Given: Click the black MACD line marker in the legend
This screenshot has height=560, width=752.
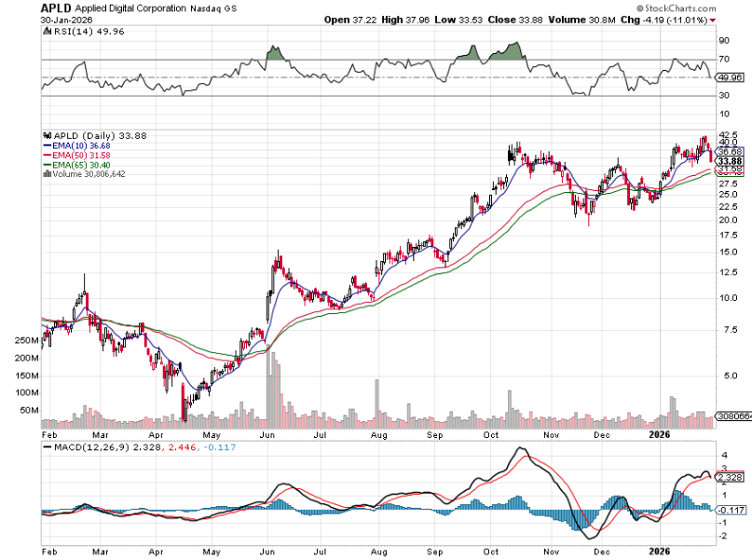Looking at the screenshot, I should click(48, 447).
